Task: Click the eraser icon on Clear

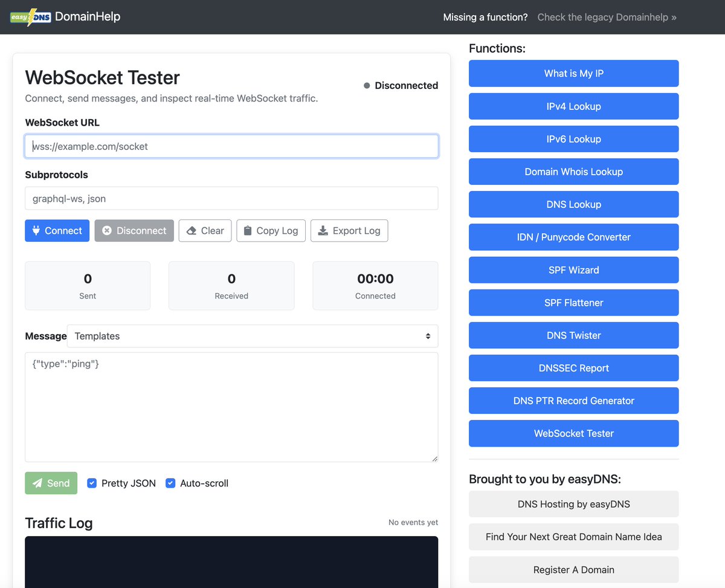Action: pyautogui.click(x=192, y=230)
